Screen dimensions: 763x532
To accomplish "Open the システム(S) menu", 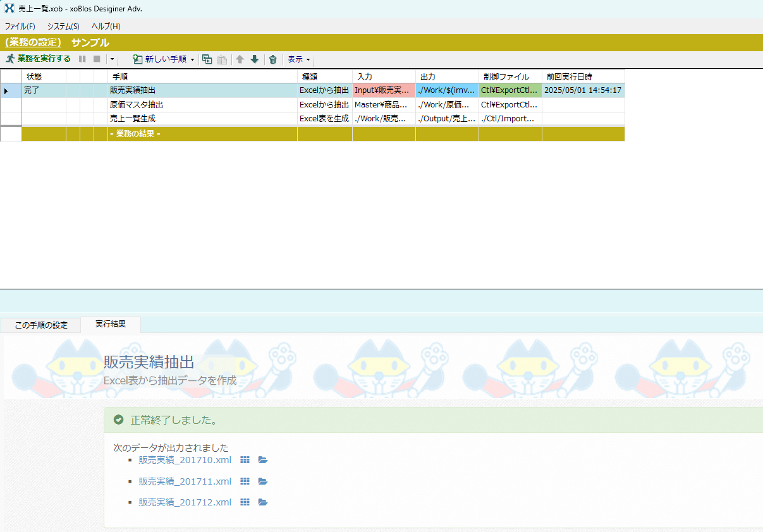I will point(63,27).
